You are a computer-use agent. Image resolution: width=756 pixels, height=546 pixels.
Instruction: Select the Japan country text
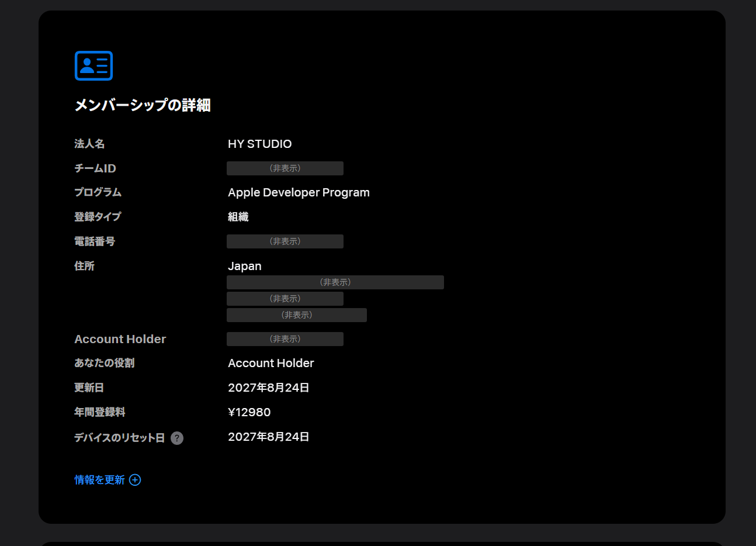[245, 266]
